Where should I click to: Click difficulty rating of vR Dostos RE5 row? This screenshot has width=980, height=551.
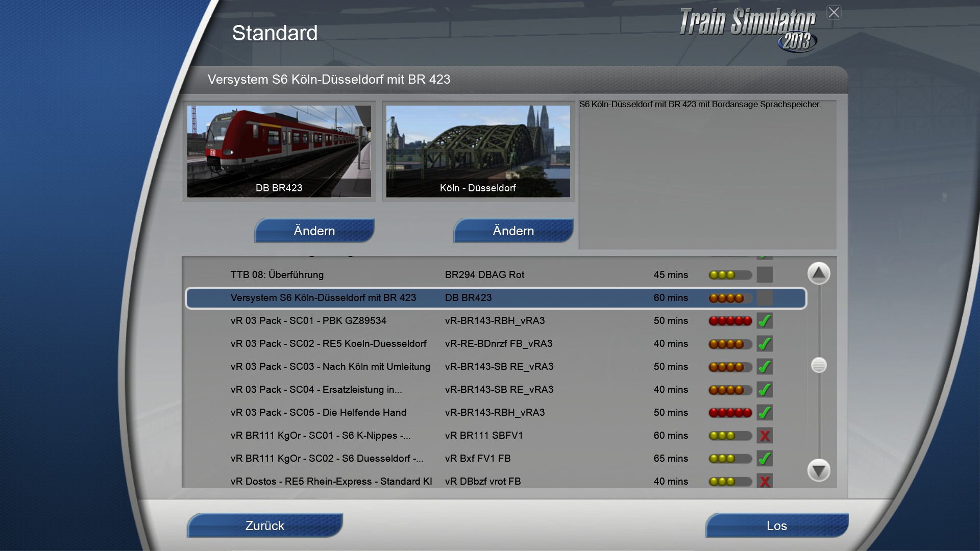(730, 482)
